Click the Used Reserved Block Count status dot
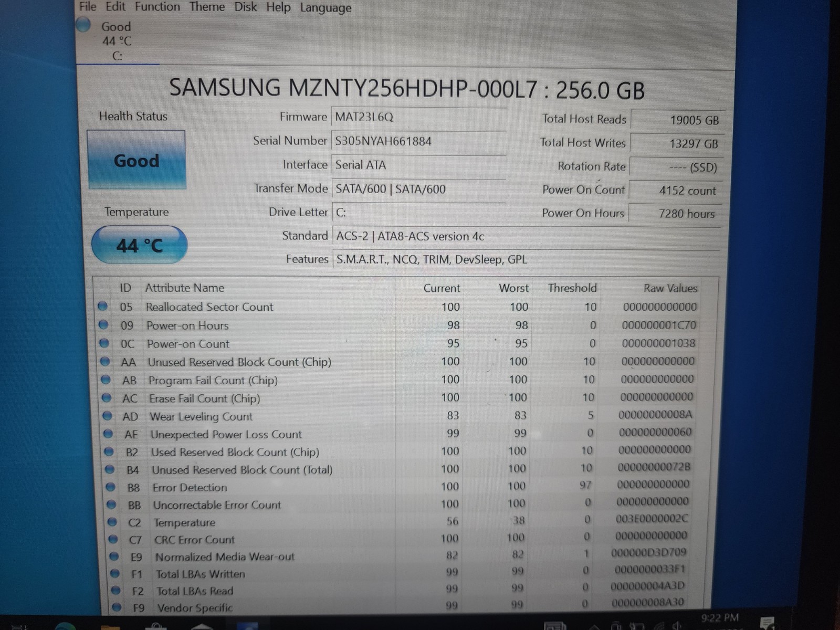 point(109,451)
